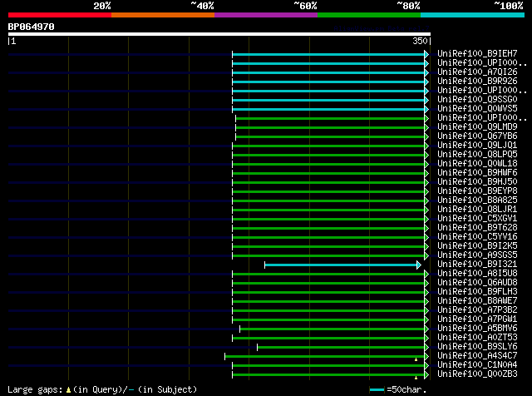Select the UniRef100_Q8LPQ5 label
Screen dimensions: 532x396
[477, 154]
